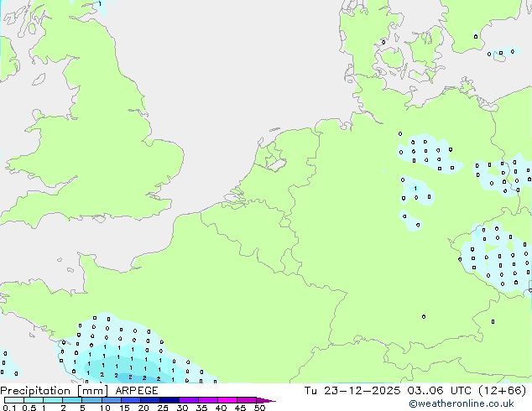Pick the 45–50 mm legend swatch
The width and height of the screenshot is (532, 411).
[247, 400]
